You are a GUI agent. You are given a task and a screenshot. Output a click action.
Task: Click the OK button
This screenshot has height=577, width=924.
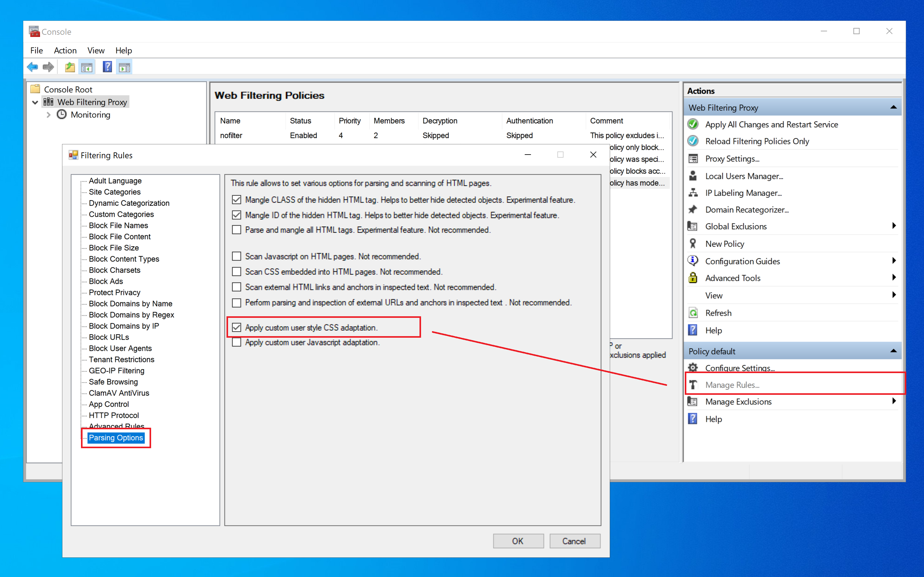point(518,541)
